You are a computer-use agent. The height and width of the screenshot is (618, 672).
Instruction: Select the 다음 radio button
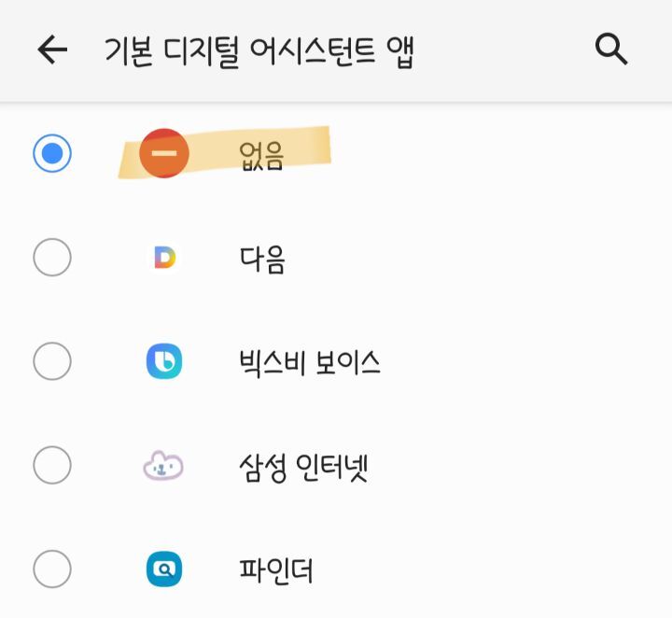pyautogui.click(x=52, y=258)
